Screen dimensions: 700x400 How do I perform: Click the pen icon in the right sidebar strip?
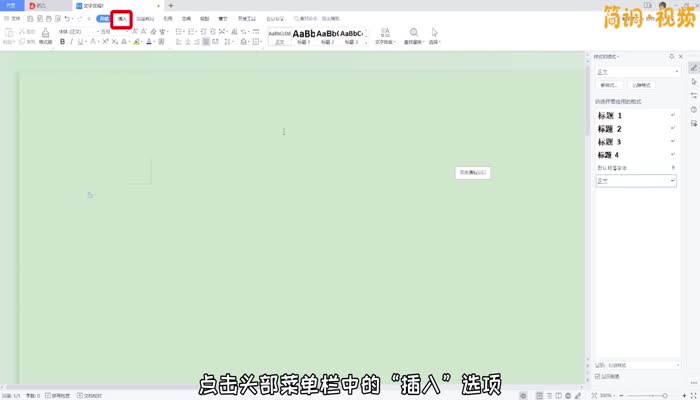(x=693, y=68)
